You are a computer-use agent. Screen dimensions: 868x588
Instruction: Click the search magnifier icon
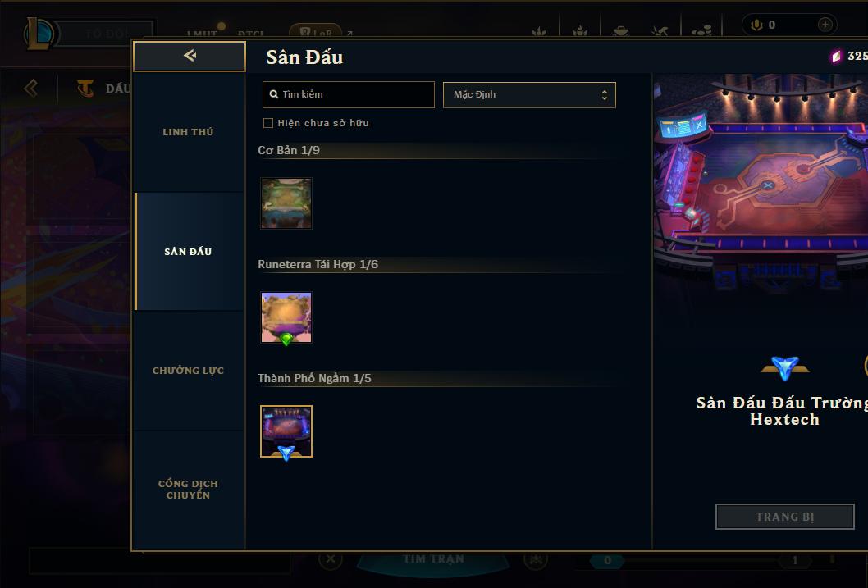click(273, 94)
